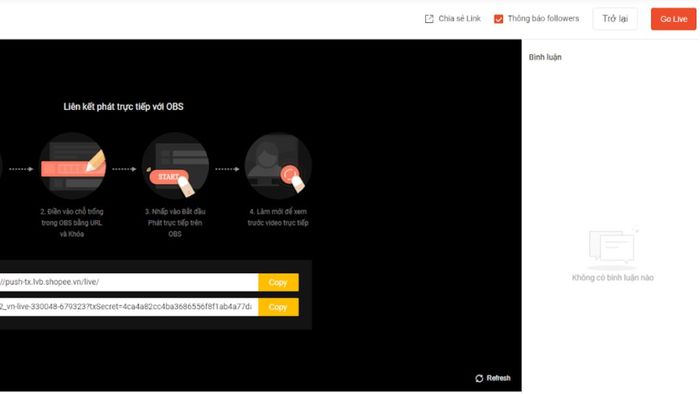Select the push-tx.lvb.shopee.vn URL field

tap(129, 282)
